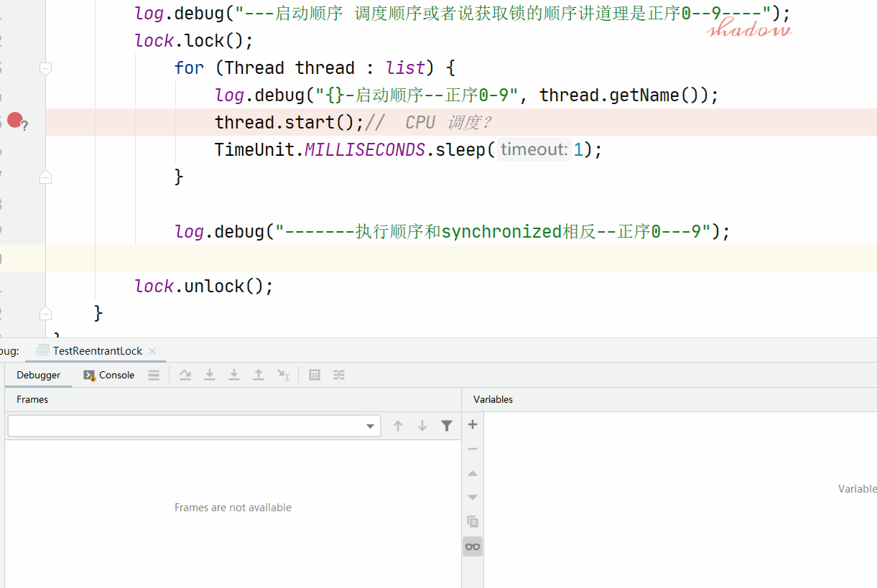Toggle Show Watches glasses icon
877x588 pixels.
[473, 546]
